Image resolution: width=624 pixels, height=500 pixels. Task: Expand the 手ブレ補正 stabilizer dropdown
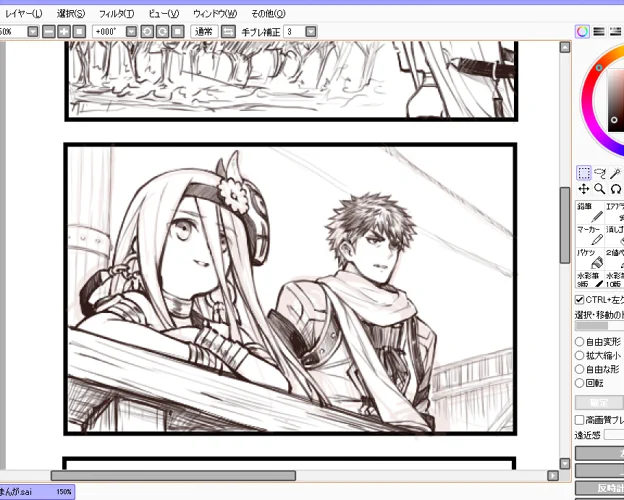(311, 31)
